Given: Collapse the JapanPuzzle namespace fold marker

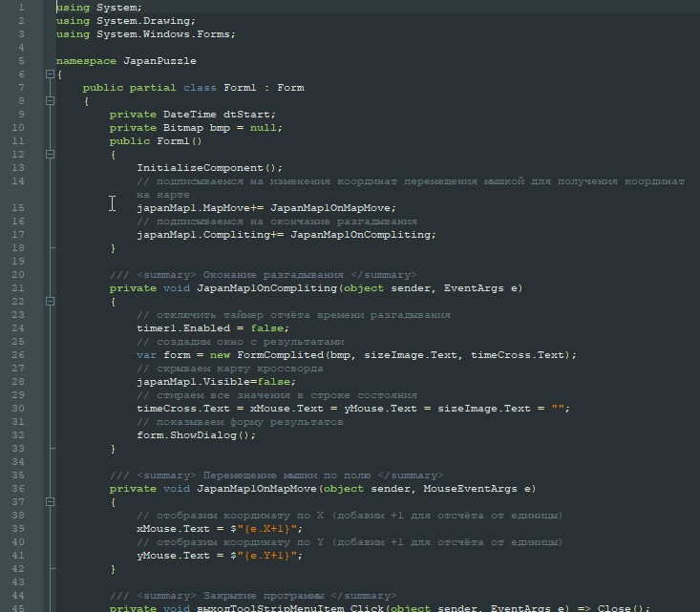Looking at the screenshot, I should click(50, 74).
